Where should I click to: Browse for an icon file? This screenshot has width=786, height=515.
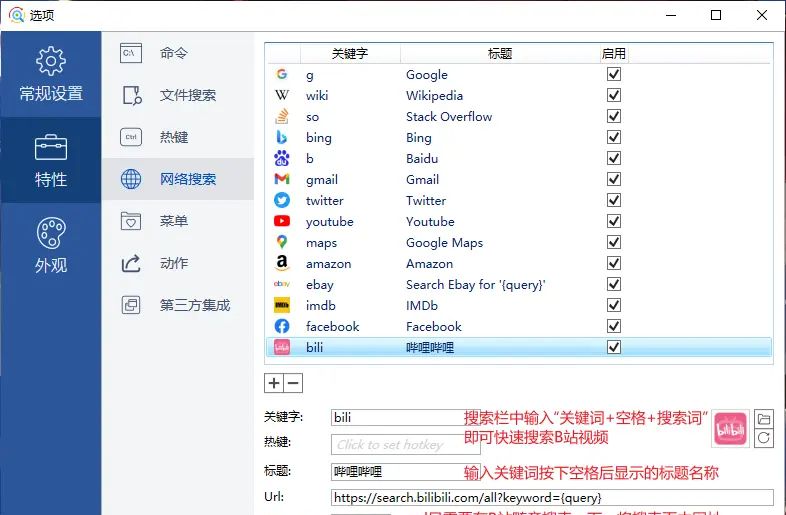pyautogui.click(x=763, y=419)
